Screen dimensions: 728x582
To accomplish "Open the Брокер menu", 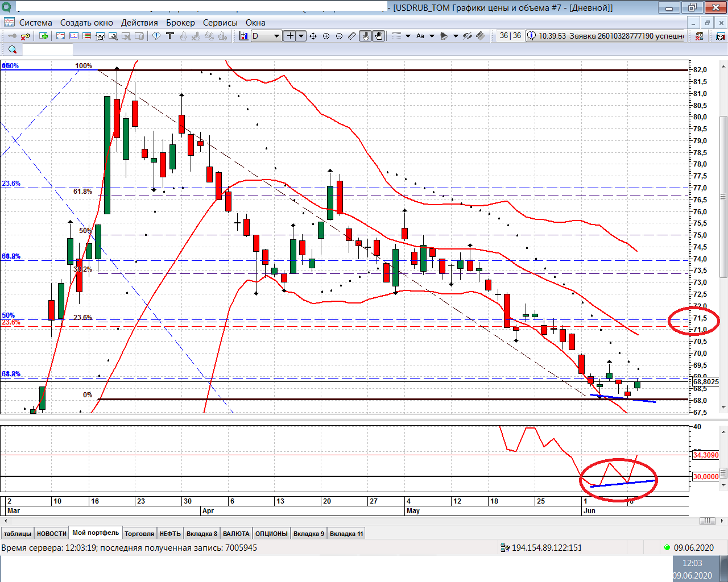I will [180, 23].
